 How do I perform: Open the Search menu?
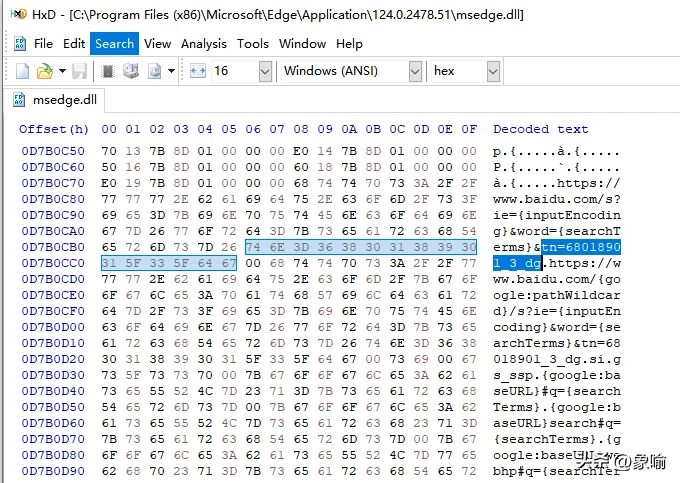tap(114, 44)
